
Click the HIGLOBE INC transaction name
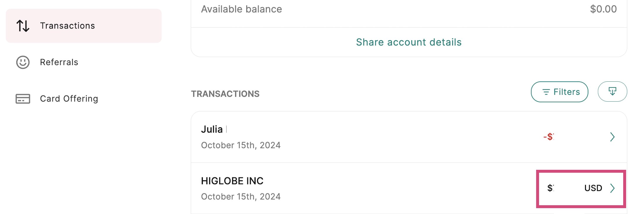[232, 181]
